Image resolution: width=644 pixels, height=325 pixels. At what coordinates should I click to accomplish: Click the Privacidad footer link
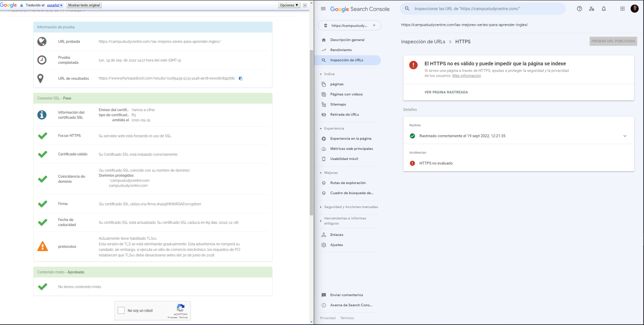coord(328,318)
